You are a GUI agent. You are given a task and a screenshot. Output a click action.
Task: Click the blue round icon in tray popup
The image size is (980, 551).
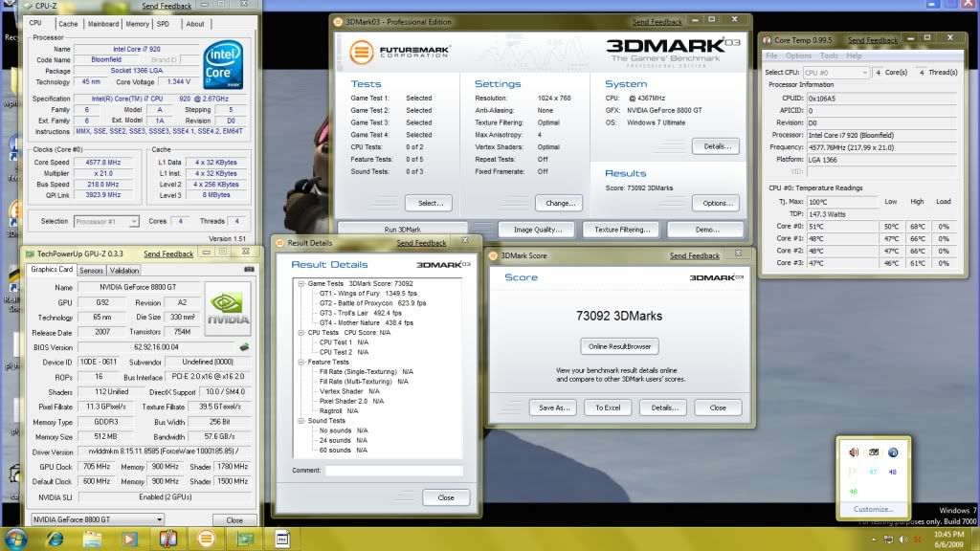[x=893, y=452]
